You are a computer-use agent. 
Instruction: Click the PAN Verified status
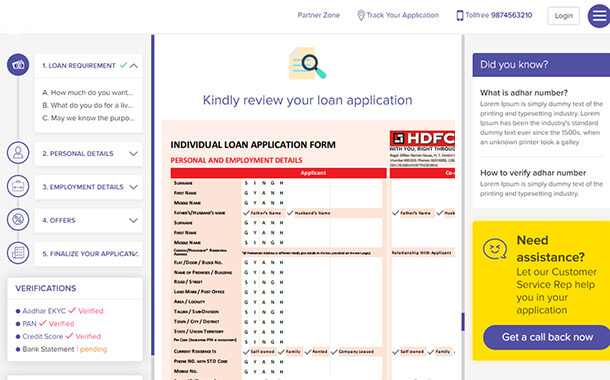[x=61, y=324]
